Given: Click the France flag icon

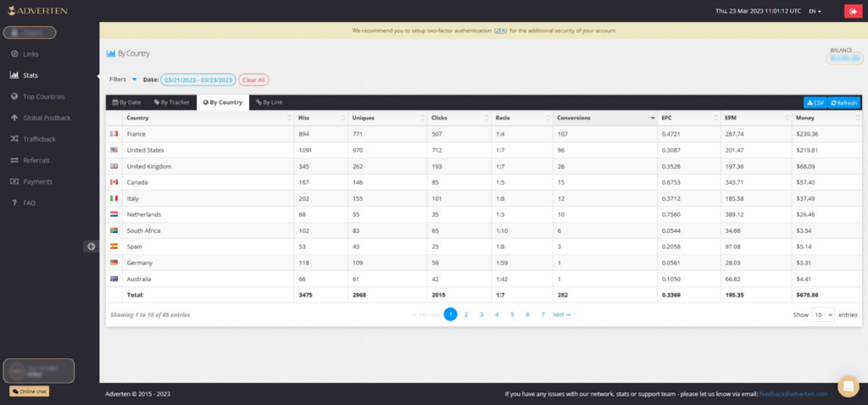Looking at the screenshot, I should tap(114, 134).
